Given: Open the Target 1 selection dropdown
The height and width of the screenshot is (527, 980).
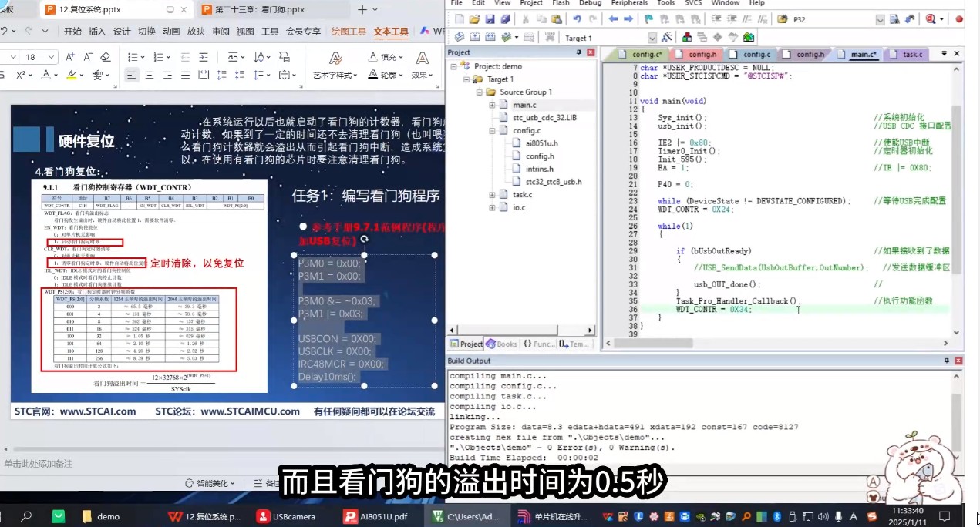Looking at the screenshot, I should [652, 36].
